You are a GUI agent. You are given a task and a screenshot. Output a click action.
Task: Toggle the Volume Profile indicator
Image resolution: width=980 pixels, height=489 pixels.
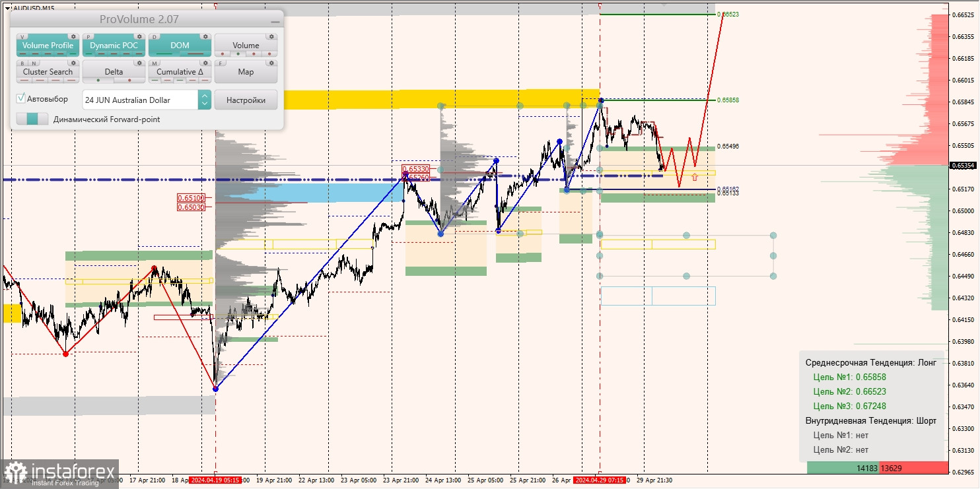[x=48, y=46]
